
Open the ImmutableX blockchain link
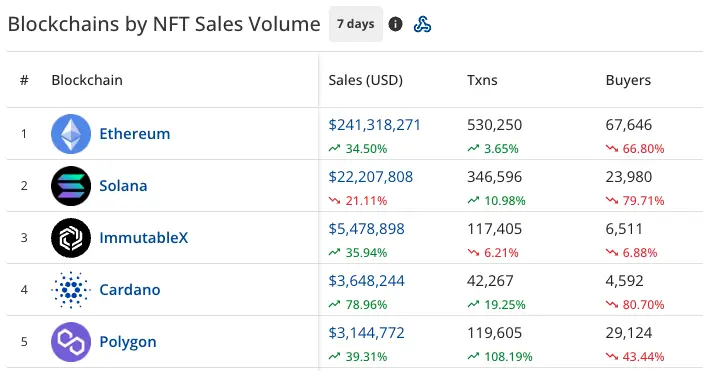pyautogui.click(x=143, y=238)
